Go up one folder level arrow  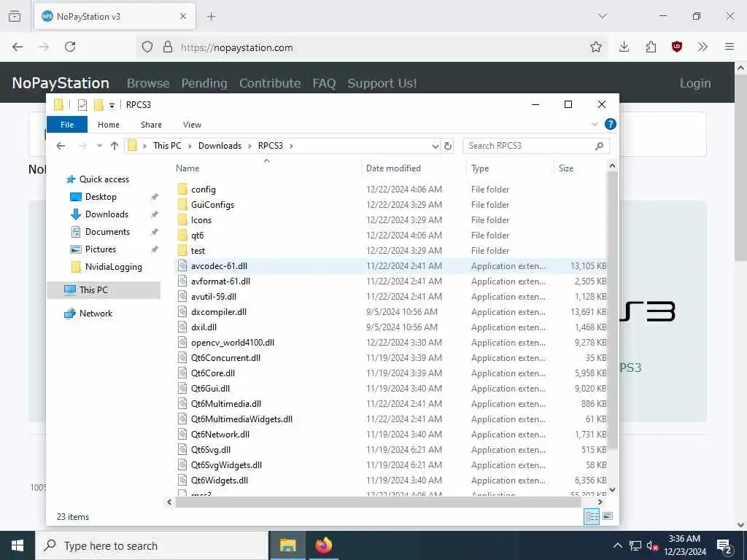click(x=115, y=146)
